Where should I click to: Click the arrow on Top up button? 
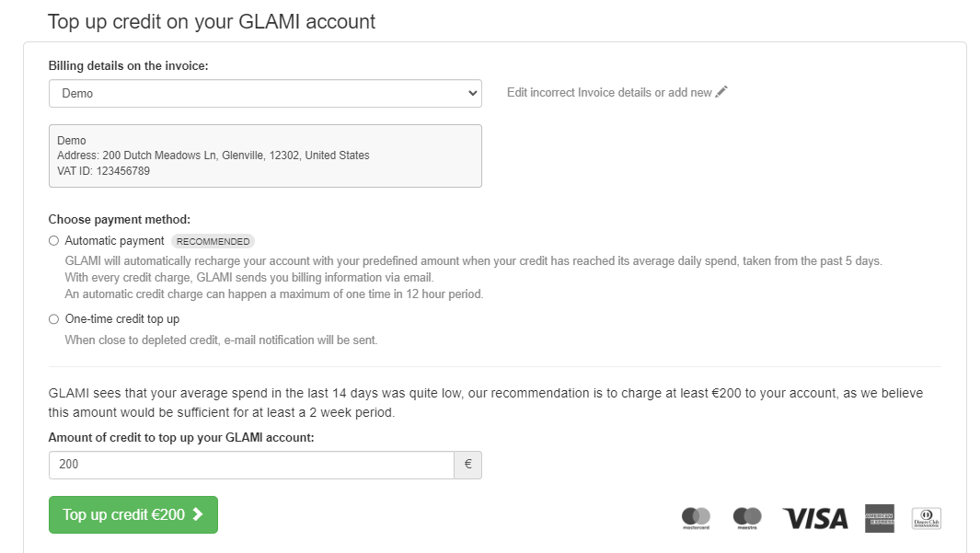(x=198, y=515)
